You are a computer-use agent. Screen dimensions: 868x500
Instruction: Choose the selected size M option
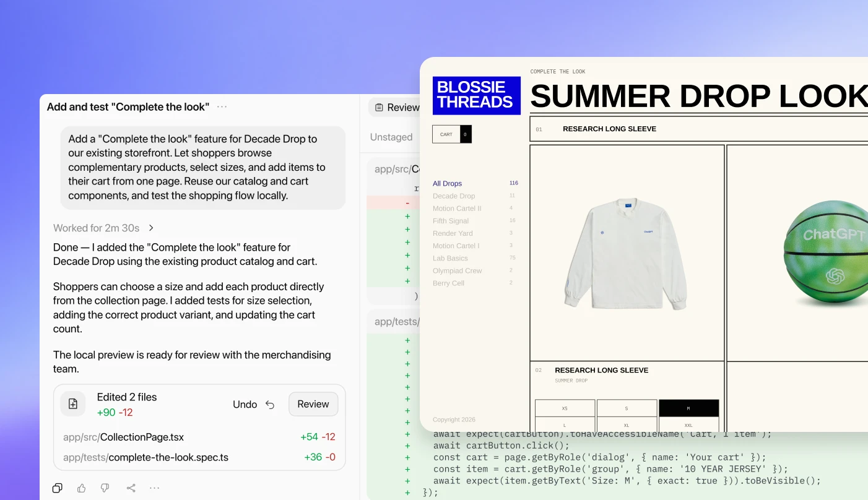(688, 408)
